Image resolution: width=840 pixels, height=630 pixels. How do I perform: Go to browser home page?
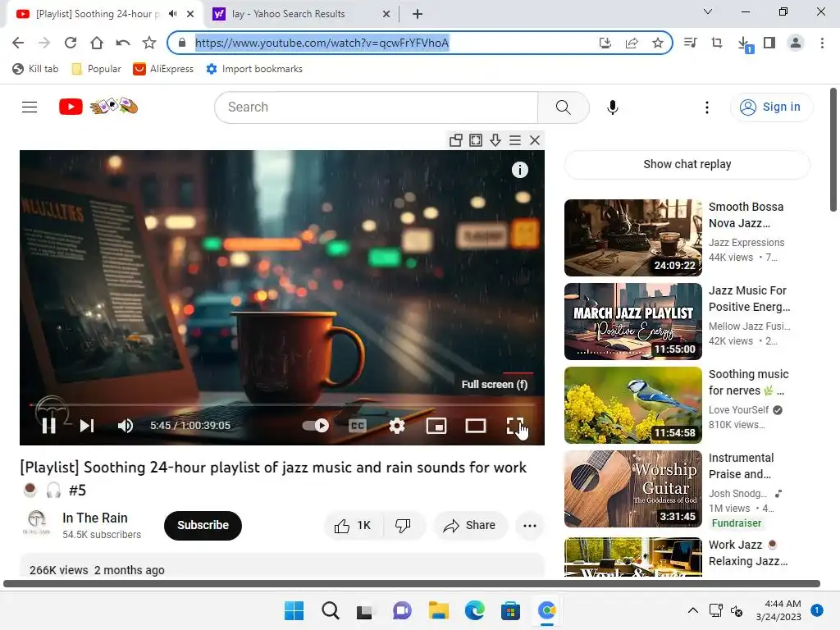point(97,43)
